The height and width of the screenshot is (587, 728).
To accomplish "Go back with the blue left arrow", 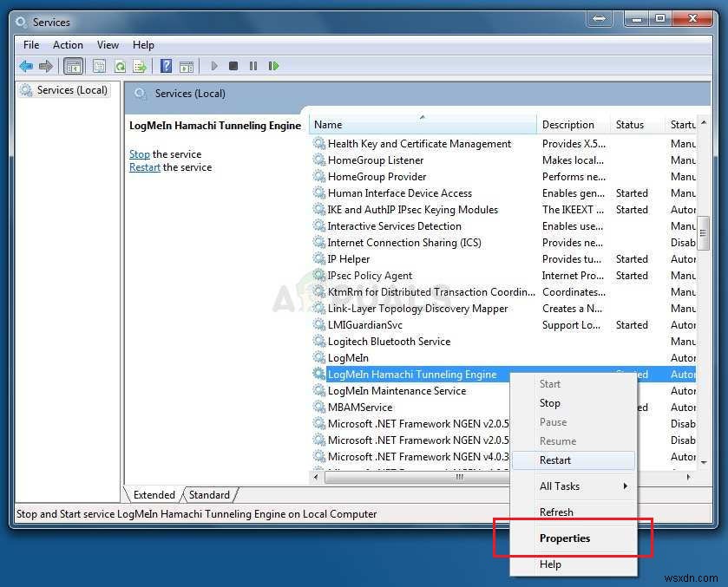I will [26, 67].
